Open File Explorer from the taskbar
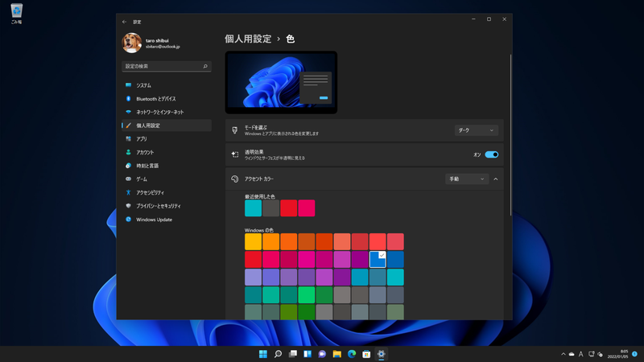The width and height of the screenshot is (644, 362). coord(336,354)
